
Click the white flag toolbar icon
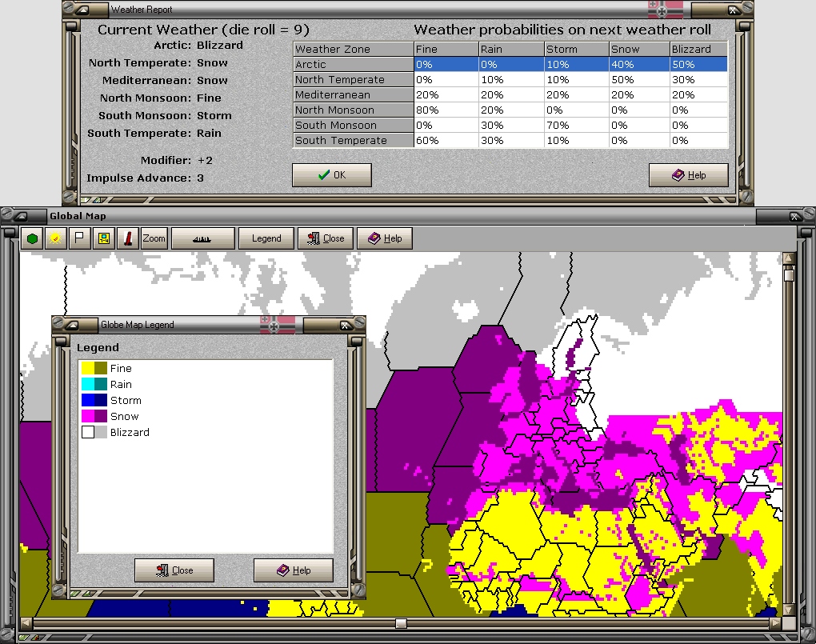pos(79,238)
